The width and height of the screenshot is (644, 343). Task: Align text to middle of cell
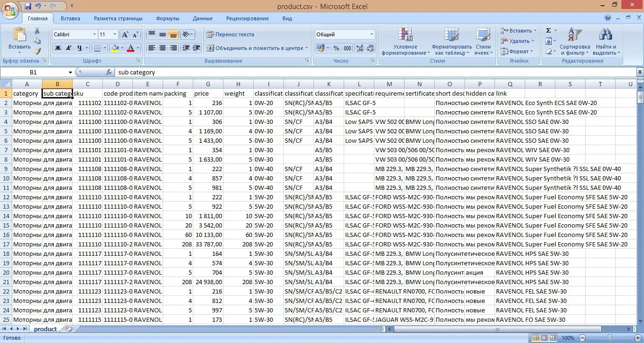(x=163, y=34)
